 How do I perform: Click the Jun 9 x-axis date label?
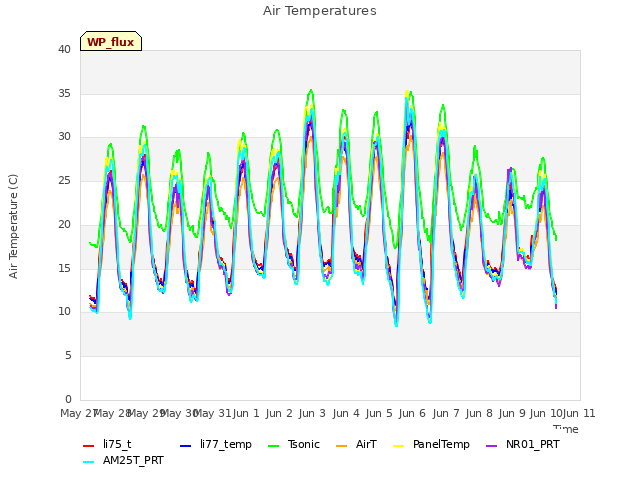(512, 413)
